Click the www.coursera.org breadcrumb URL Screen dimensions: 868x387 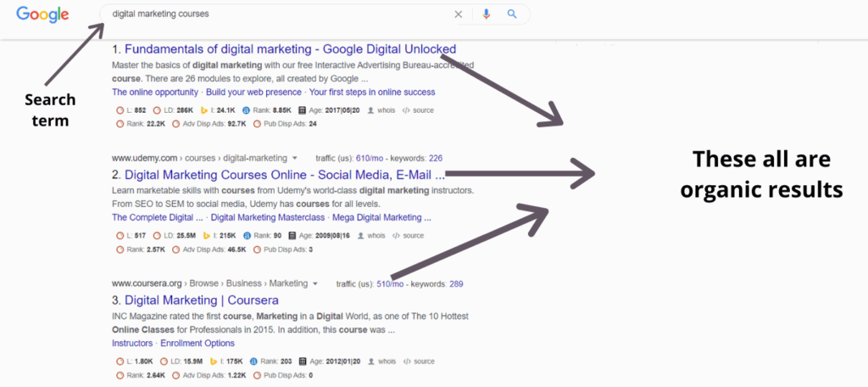[147, 283]
